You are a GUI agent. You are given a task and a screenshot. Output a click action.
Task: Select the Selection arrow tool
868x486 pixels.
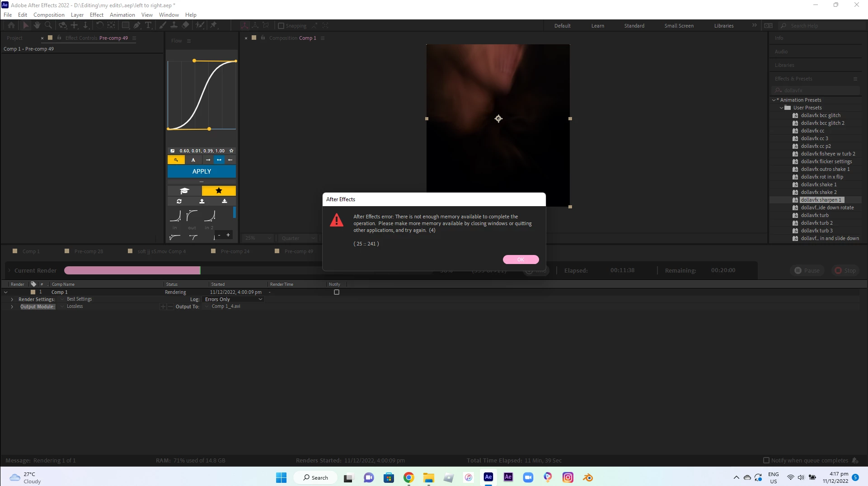pos(25,26)
